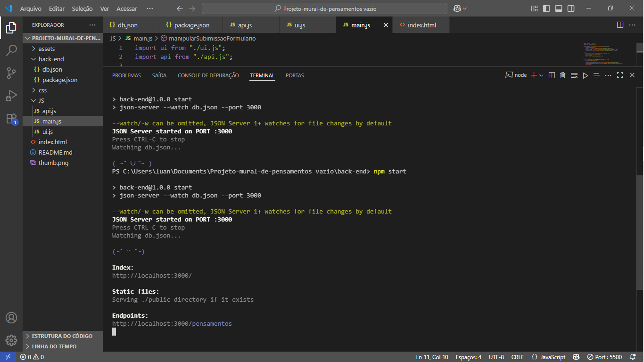
Task: Open the Arquivo menu
Action: pos(31,8)
